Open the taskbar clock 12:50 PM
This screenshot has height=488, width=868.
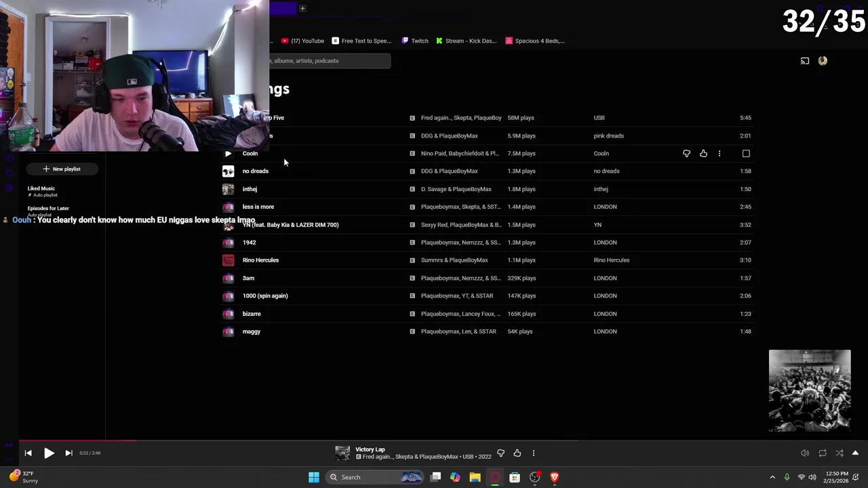pyautogui.click(x=837, y=477)
